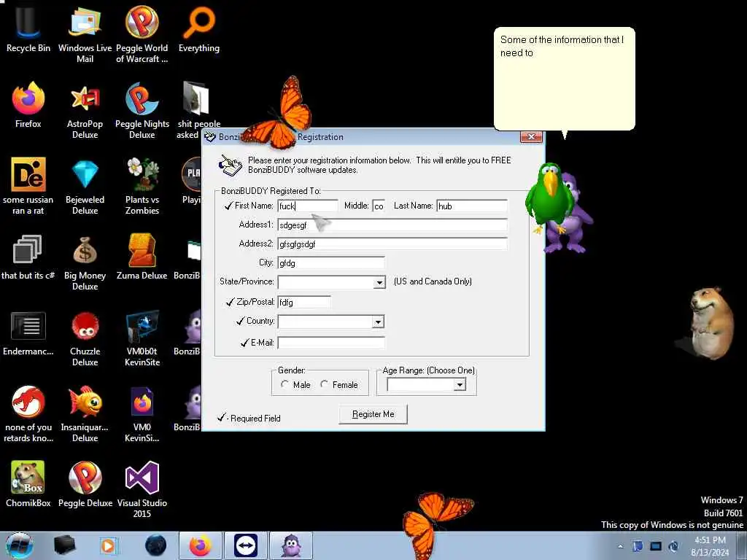Image resolution: width=747 pixels, height=560 pixels.
Task: Focus the Address2 field
Action: [x=392, y=244]
